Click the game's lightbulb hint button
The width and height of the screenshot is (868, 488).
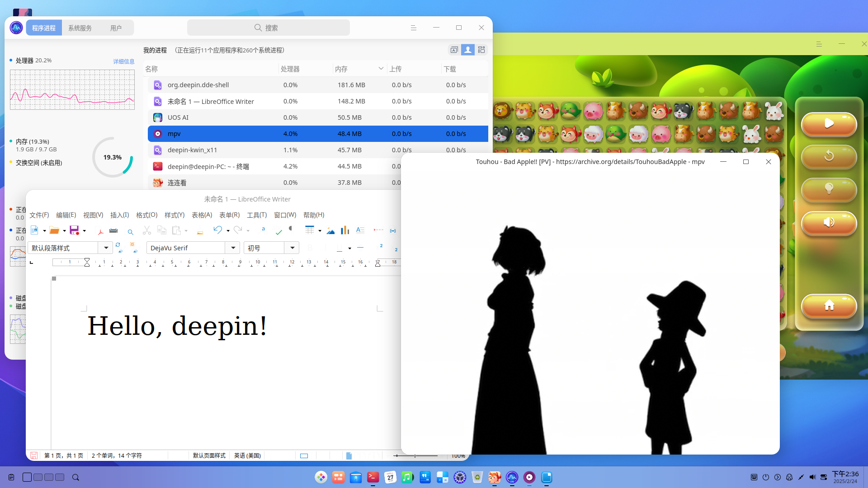pos(829,189)
